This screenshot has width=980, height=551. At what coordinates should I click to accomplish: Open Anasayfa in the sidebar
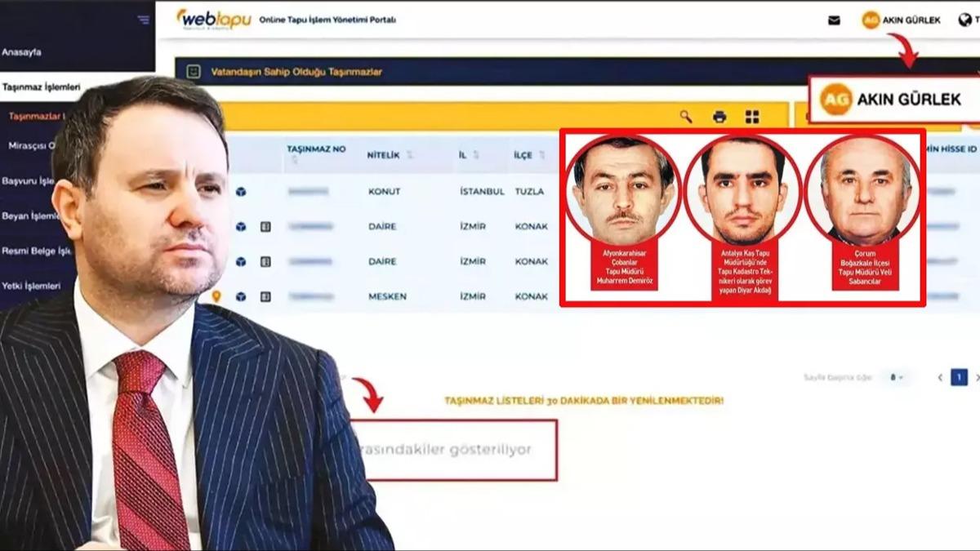[22, 52]
